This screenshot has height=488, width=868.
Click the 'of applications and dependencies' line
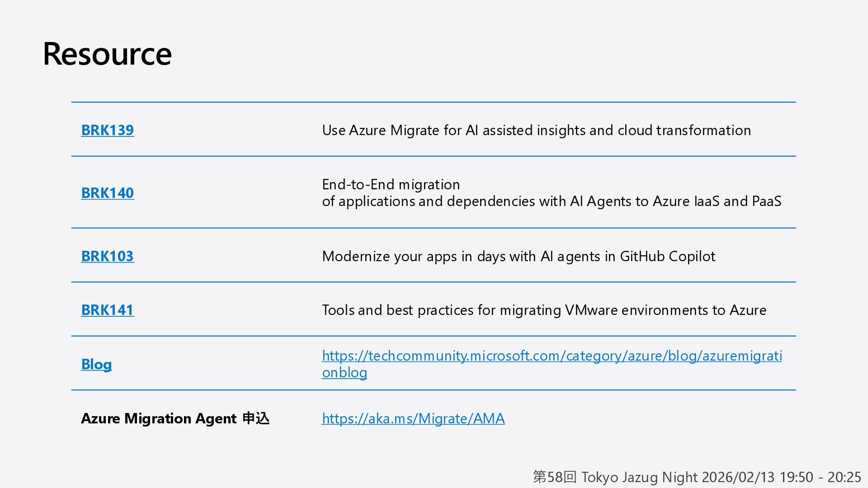point(552,201)
